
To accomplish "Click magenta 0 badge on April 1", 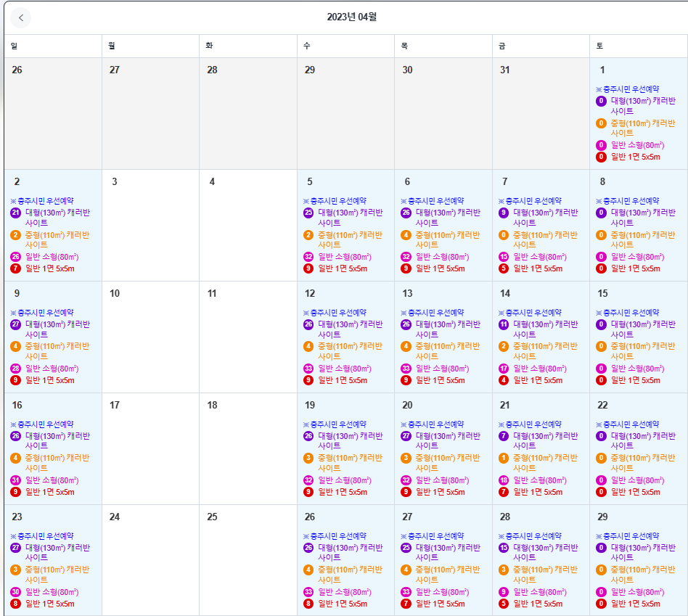I will [x=601, y=145].
